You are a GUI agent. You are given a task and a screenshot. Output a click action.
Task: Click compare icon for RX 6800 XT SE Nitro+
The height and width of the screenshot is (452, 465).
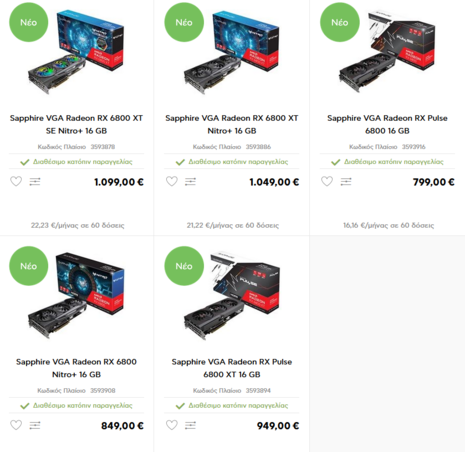pos(35,182)
